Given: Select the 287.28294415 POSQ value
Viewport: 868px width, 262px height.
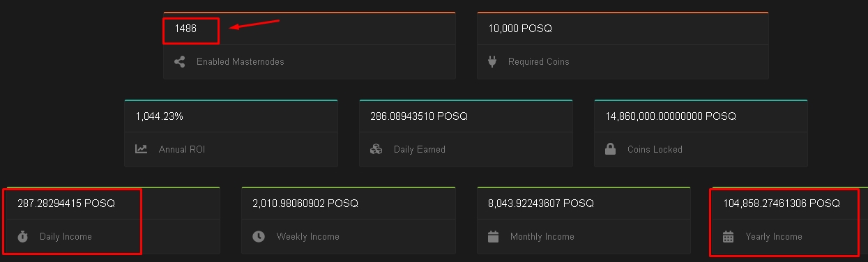Looking at the screenshot, I should [x=66, y=203].
